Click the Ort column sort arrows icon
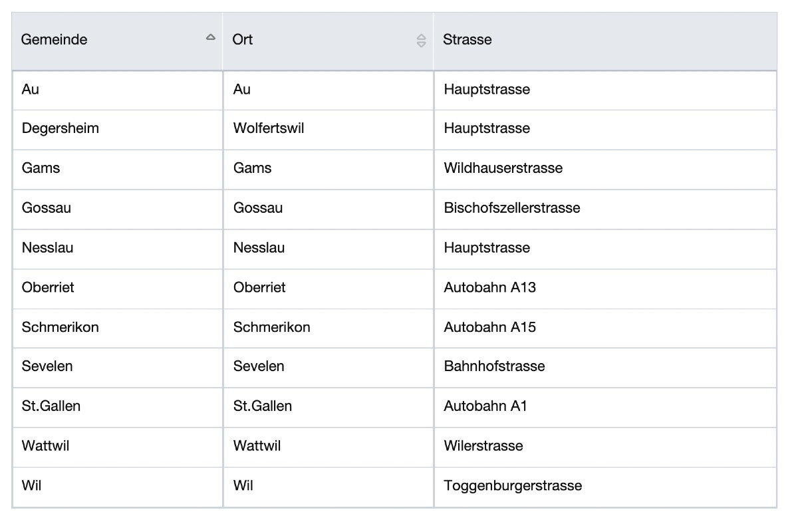 pyautogui.click(x=421, y=41)
